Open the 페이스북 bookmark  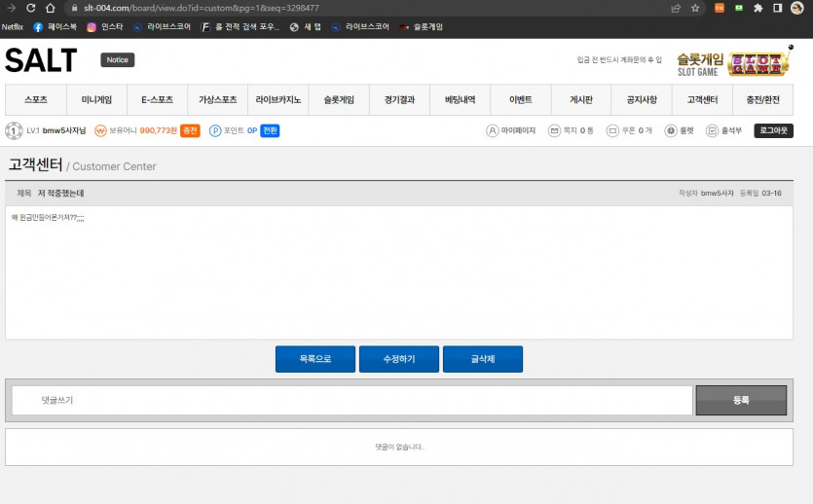(55, 27)
